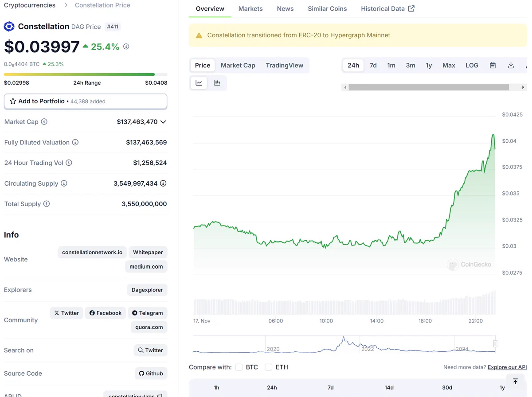Click the 30d column in performance table
532x397 pixels.
447,388
